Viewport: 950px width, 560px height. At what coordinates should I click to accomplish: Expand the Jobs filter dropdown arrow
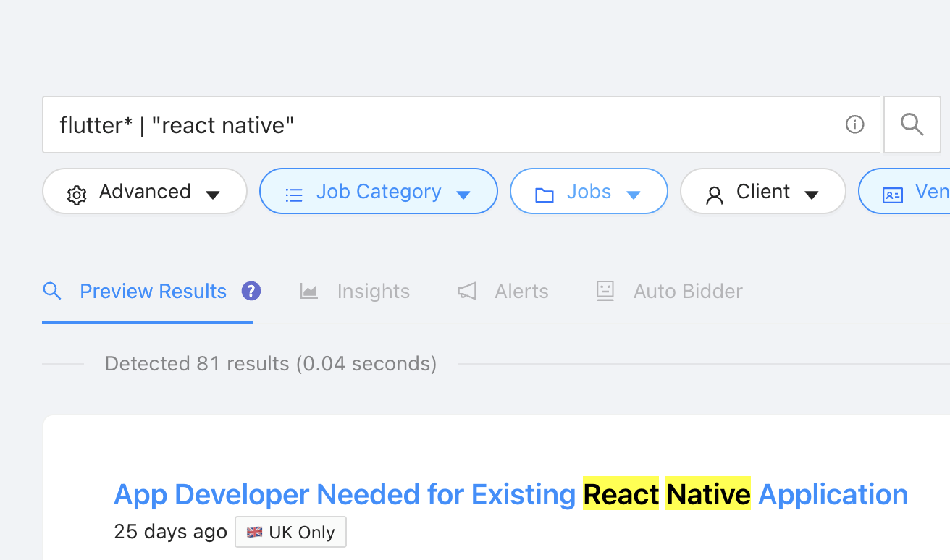[633, 194]
